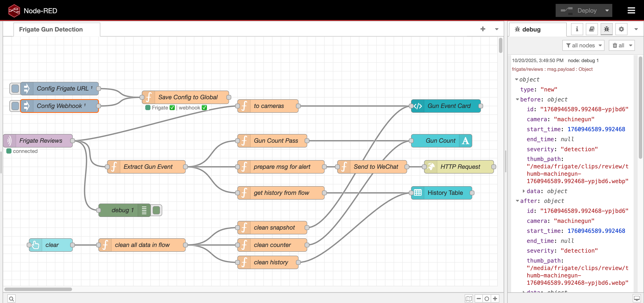Image resolution: width=644 pixels, height=303 pixels.
Task: Open the Deploy options dropdown arrow
Action: pos(607,10)
